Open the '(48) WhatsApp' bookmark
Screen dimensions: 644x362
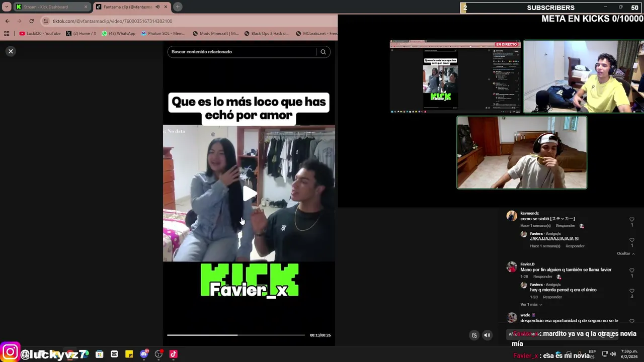click(x=118, y=34)
